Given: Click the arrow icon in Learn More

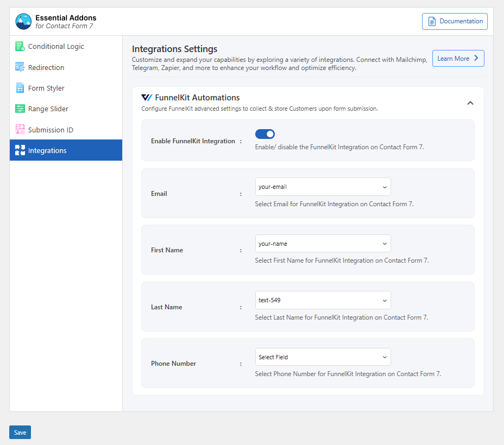Looking at the screenshot, I should pyautogui.click(x=476, y=58).
